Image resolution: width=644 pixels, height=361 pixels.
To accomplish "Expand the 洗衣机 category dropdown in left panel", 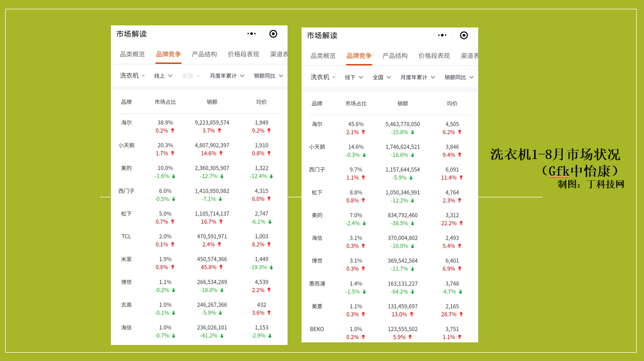I will pyautogui.click(x=133, y=76).
